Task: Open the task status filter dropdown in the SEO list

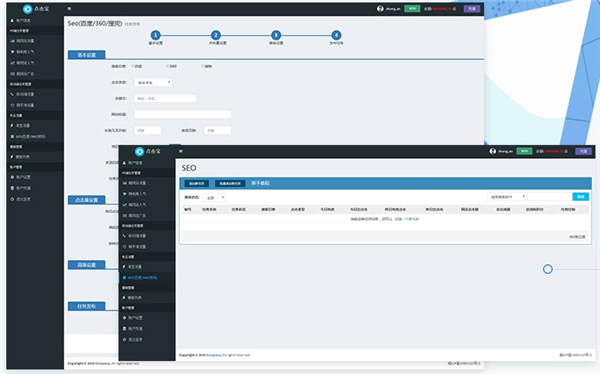Action: tap(215, 198)
